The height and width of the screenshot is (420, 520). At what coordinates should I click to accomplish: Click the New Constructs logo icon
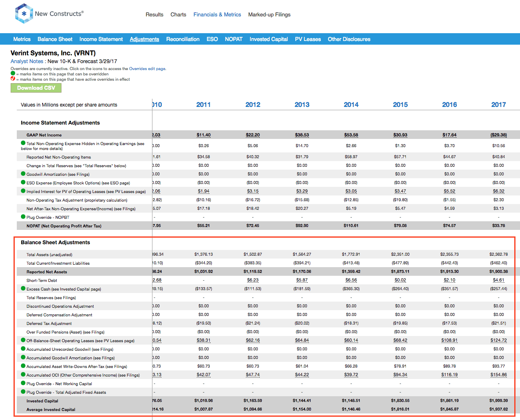[x=24, y=14]
